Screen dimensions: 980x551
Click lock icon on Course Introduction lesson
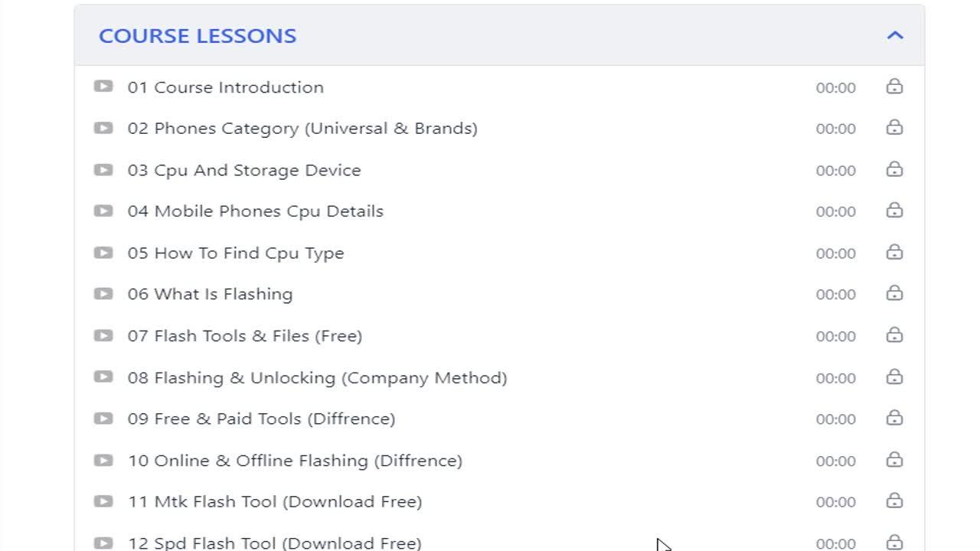(x=894, y=86)
